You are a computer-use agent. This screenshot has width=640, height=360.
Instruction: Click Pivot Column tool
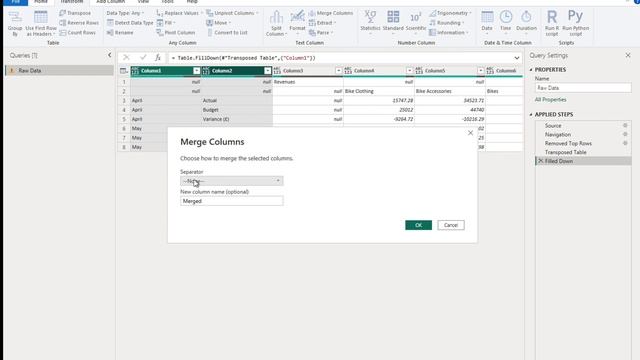[176, 33]
